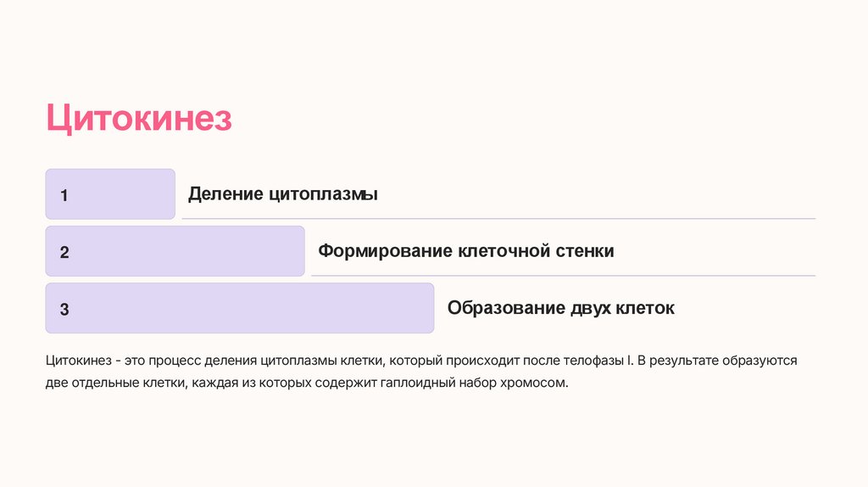
Task: Click the "Деление цитоплазмы" heading
Action: click(283, 194)
